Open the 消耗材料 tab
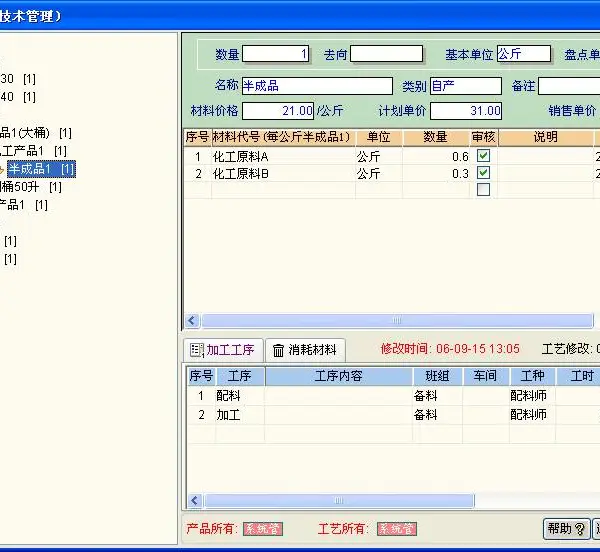This screenshot has width=600, height=552. (305, 350)
